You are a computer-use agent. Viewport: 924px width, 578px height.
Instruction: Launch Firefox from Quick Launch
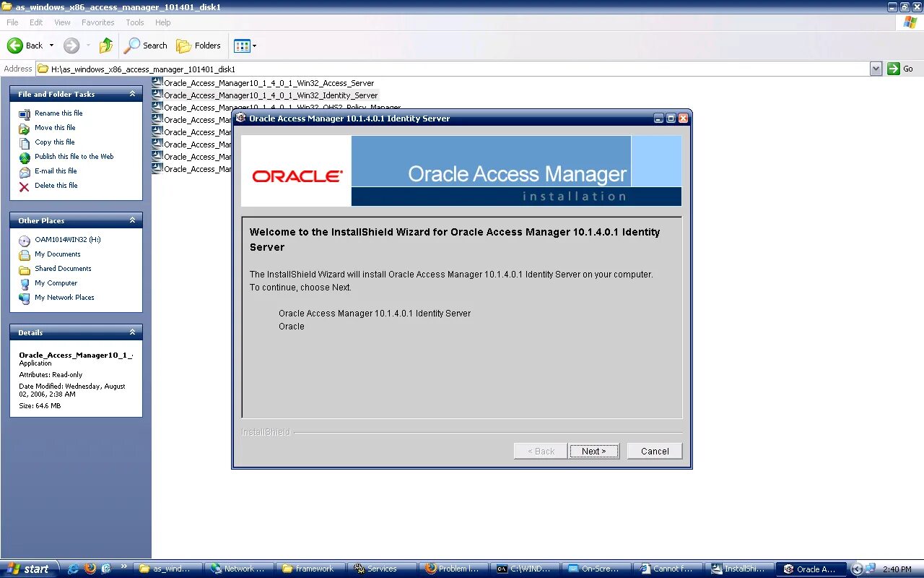(x=90, y=569)
